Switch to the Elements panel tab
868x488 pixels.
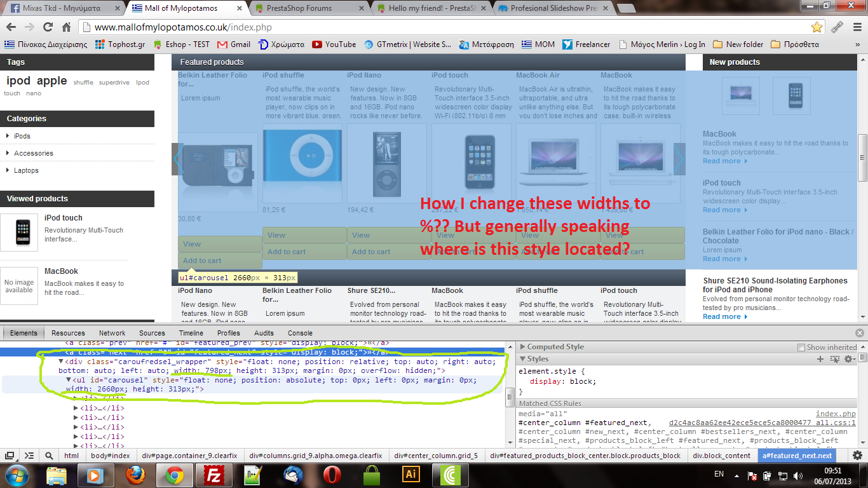pos(23,333)
